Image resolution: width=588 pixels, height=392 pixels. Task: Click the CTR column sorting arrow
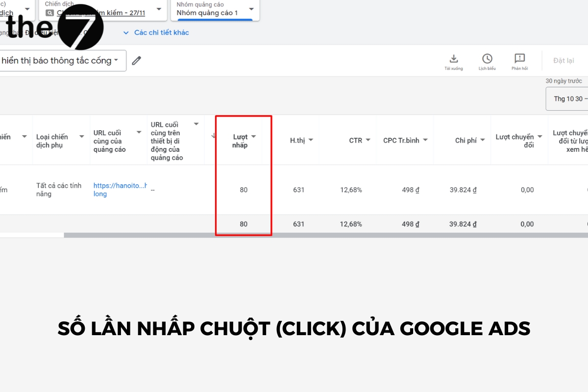point(368,140)
